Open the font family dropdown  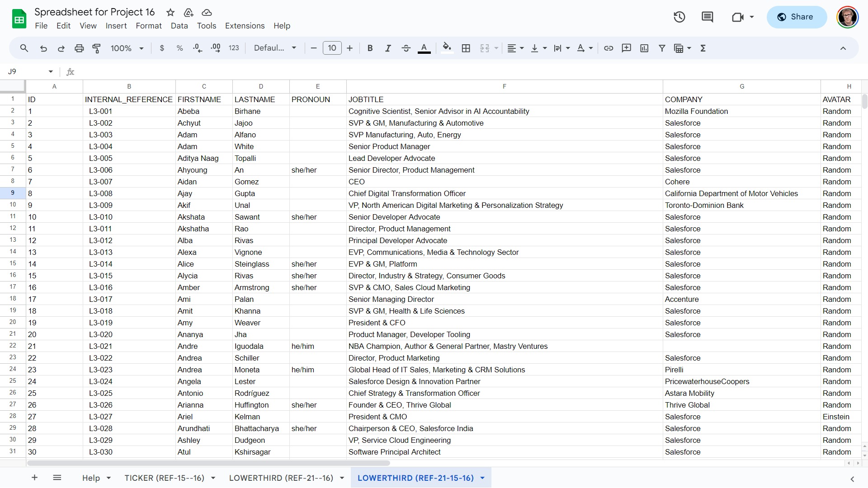[x=275, y=48]
